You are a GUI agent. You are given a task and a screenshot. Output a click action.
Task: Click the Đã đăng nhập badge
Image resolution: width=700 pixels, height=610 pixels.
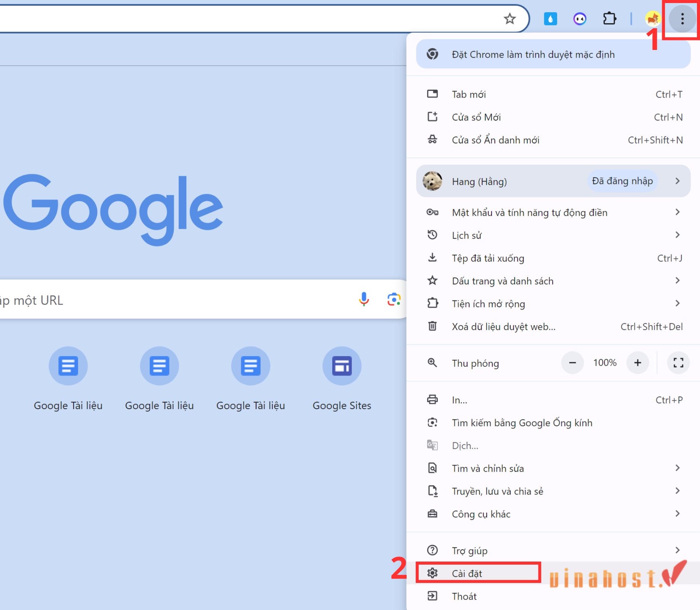coord(622,181)
